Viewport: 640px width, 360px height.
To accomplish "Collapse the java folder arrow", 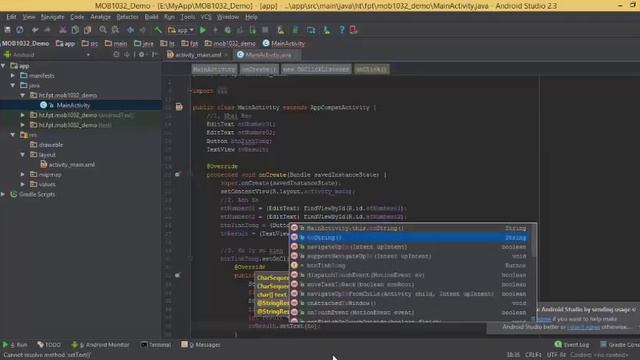I will pyautogui.click(x=13, y=85).
